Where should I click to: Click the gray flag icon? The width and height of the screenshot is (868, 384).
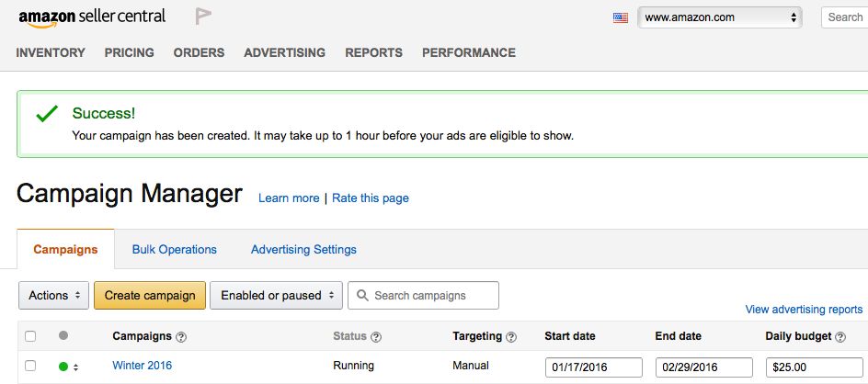[203, 17]
